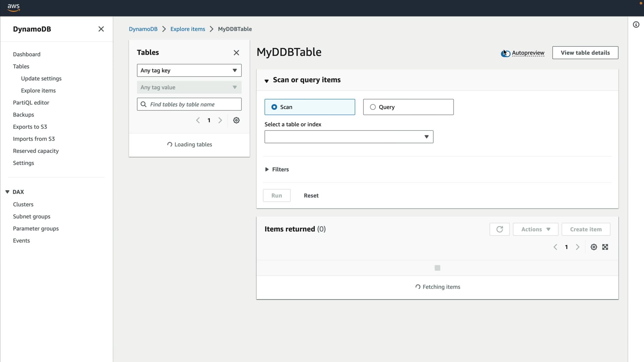The image size is (644, 362).
Task: Open Exports to S3 page
Action: 30,127
